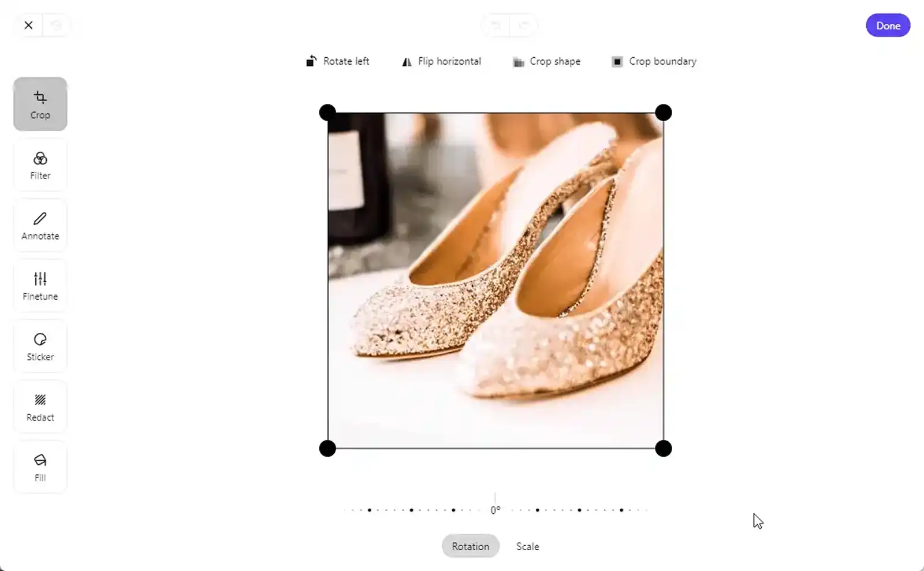Rotate the image left
Image resolution: width=924 pixels, height=571 pixels.
point(338,61)
